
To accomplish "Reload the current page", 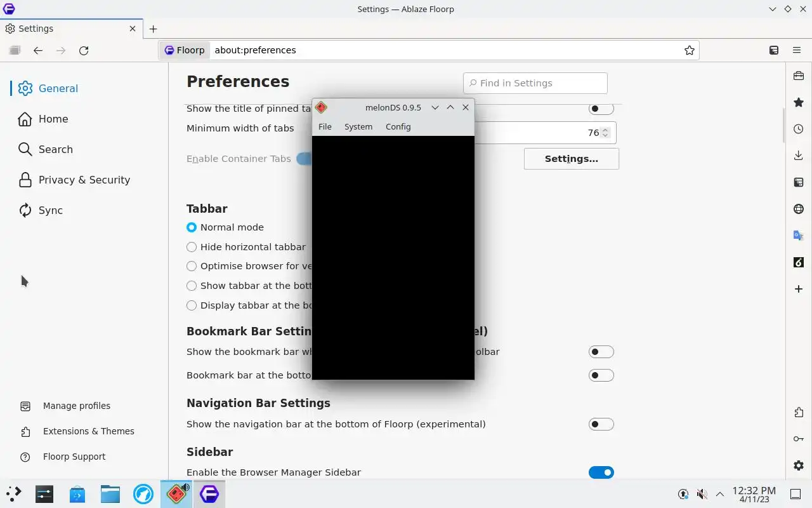I will click(x=84, y=50).
